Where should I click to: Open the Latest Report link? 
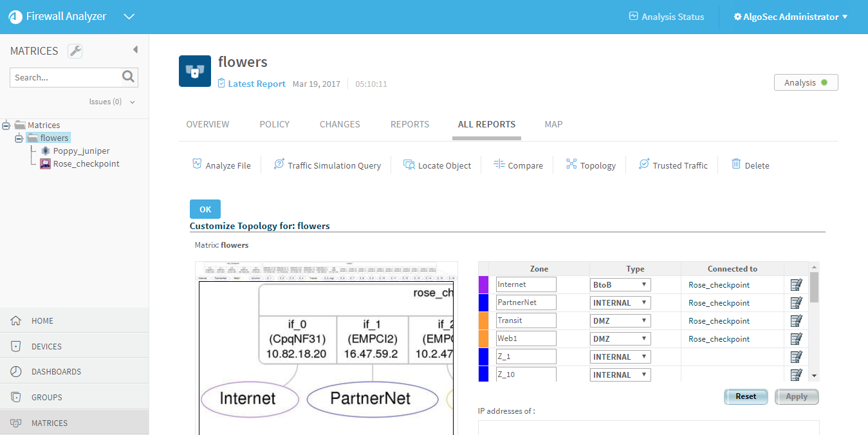click(x=256, y=84)
